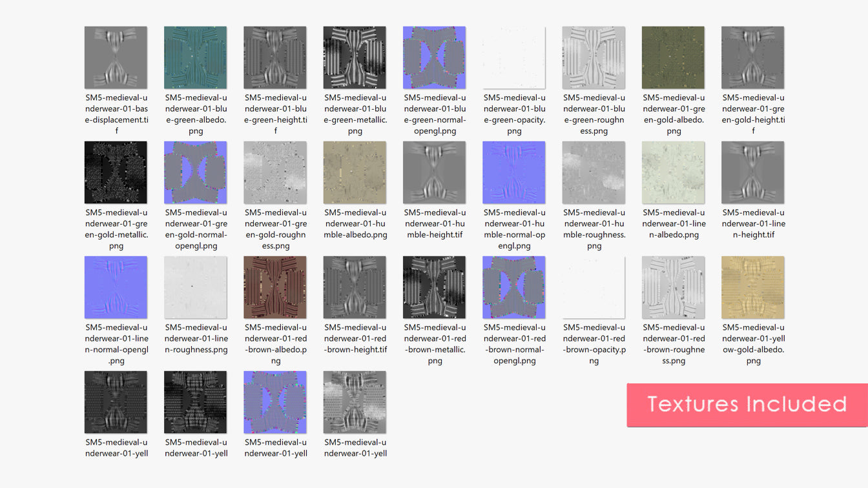Click the blue-green-metallic.png file icon

[x=355, y=57]
